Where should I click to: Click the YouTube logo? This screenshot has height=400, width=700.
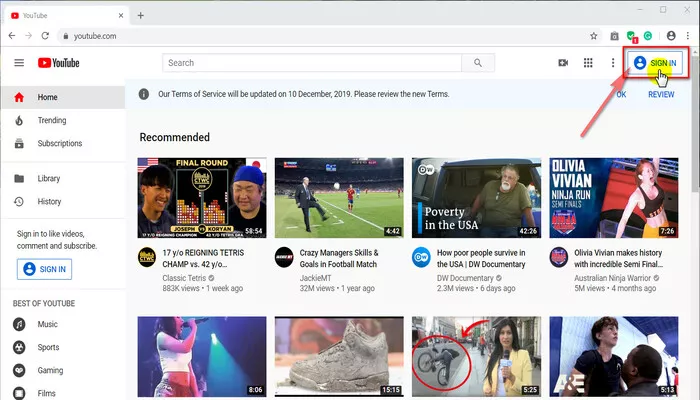click(x=58, y=63)
